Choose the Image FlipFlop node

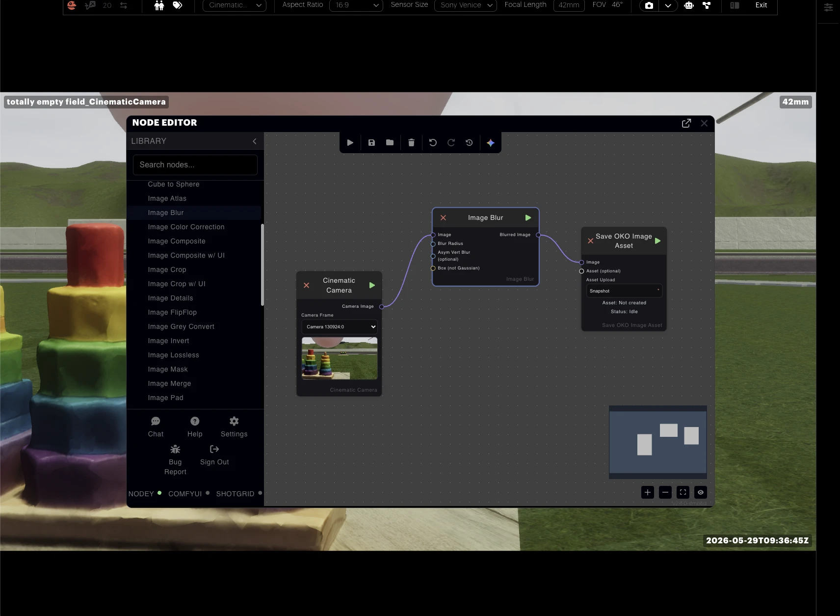[x=172, y=313]
